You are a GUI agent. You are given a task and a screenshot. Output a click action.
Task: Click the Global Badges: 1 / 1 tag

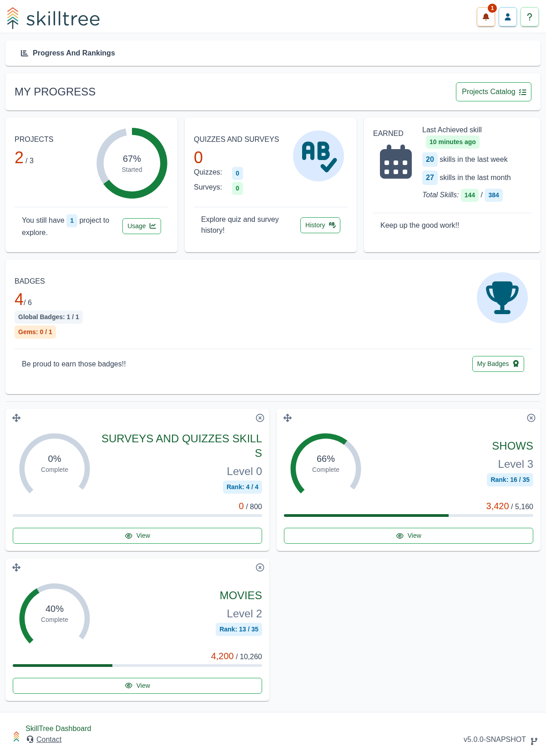[49, 317]
